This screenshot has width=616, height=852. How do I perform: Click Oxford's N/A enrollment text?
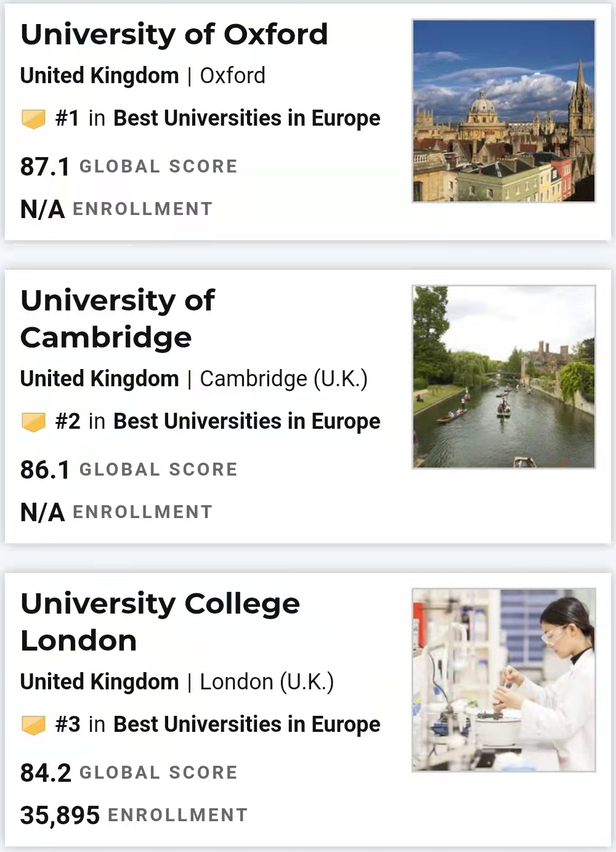coord(43,209)
